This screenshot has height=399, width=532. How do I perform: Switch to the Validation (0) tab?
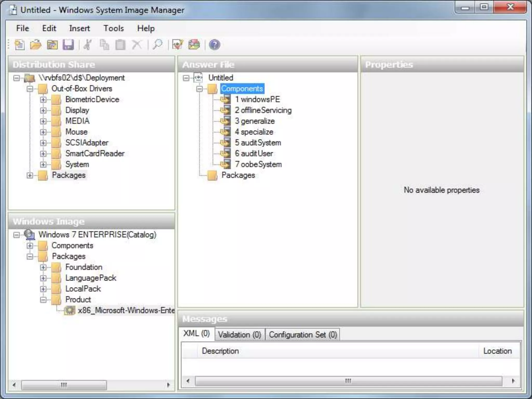[x=240, y=335]
